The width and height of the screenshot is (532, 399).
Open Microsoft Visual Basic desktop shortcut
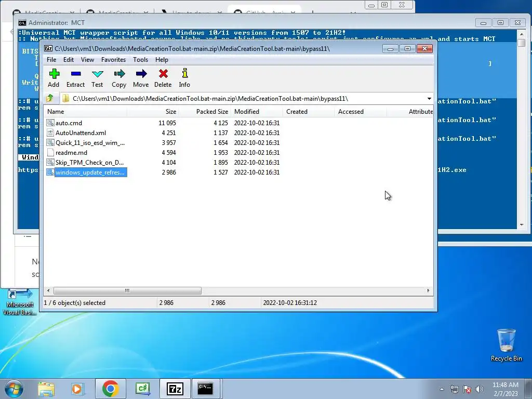[19, 302]
